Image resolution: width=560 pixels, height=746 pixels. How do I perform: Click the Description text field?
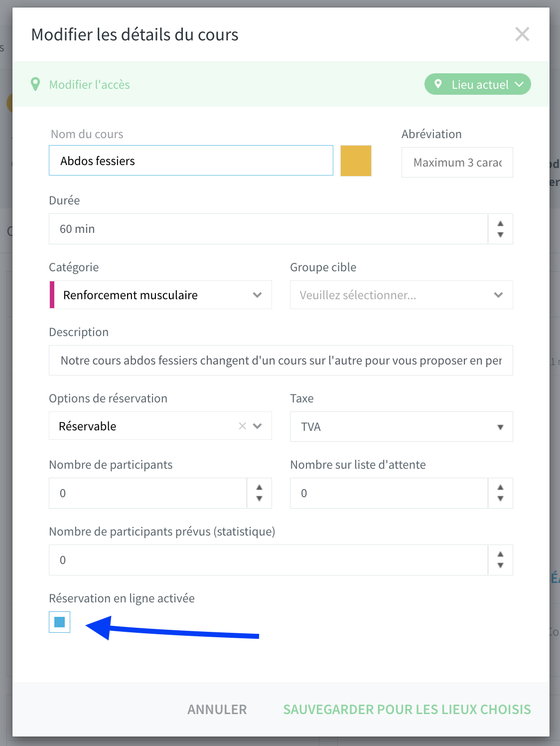(x=281, y=360)
